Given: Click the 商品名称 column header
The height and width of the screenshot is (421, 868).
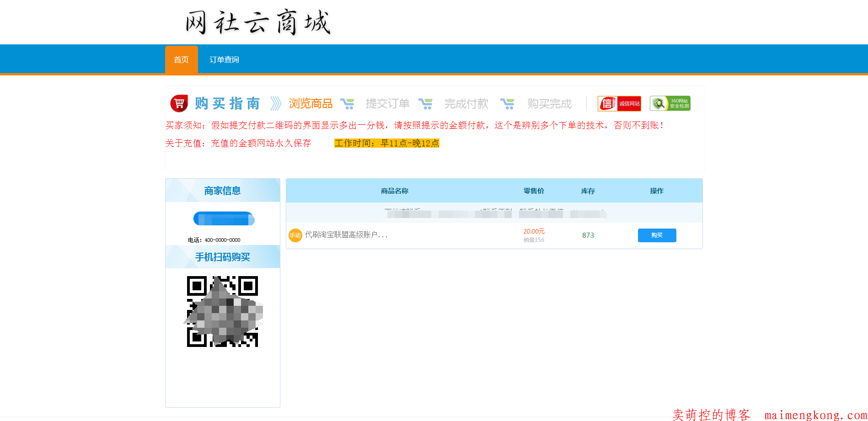Looking at the screenshot, I should 394,191.
